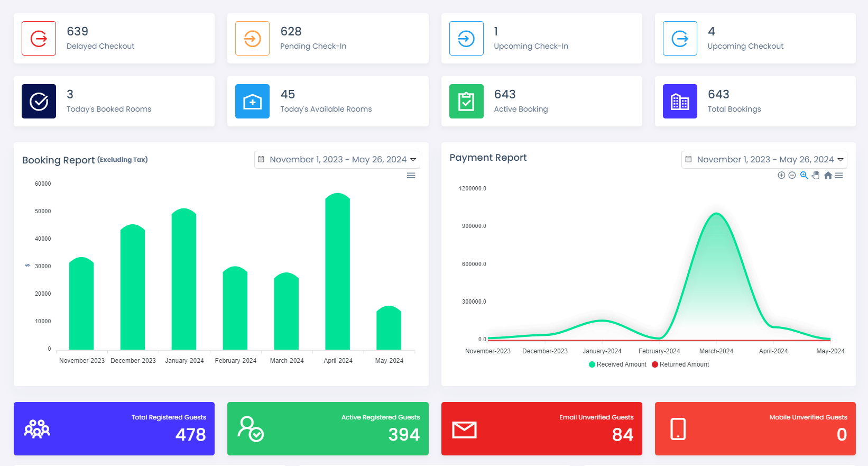Open the Total Registered Guests card
Screen dimensions: 868x466
point(114,428)
